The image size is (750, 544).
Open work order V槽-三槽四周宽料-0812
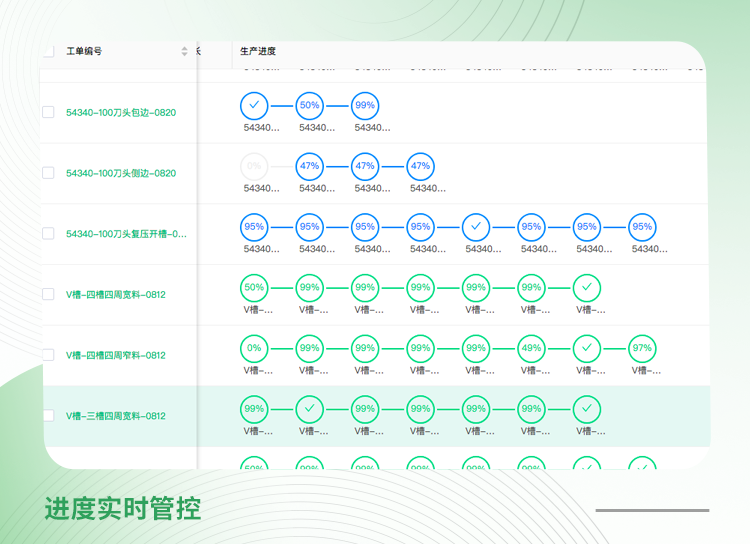pos(116,416)
